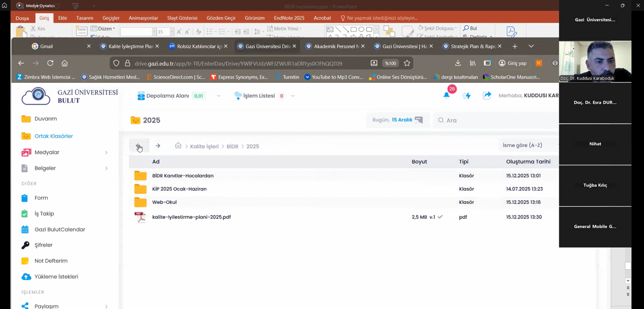Click the browser reload page icon

coord(50,63)
